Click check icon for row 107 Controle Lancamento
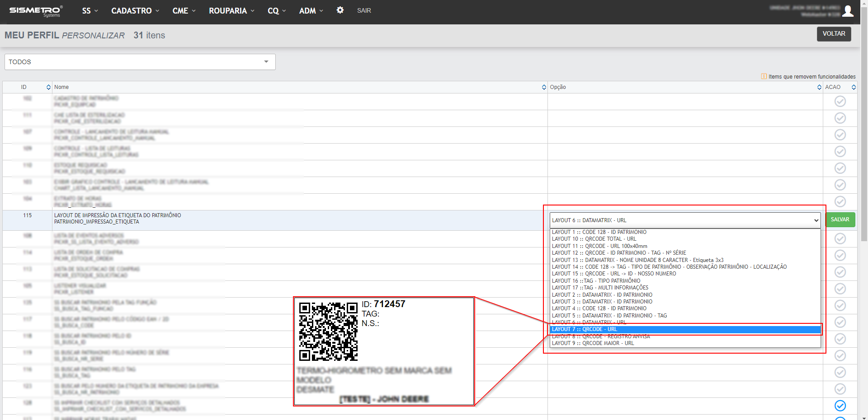The width and height of the screenshot is (868, 420). [x=840, y=135]
